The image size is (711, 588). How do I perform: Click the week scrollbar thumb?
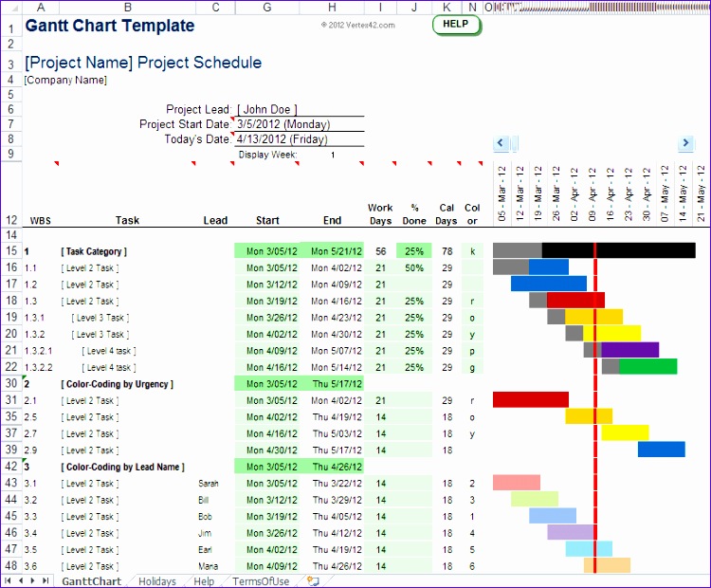pyautogui.click(x=515, y=143)
